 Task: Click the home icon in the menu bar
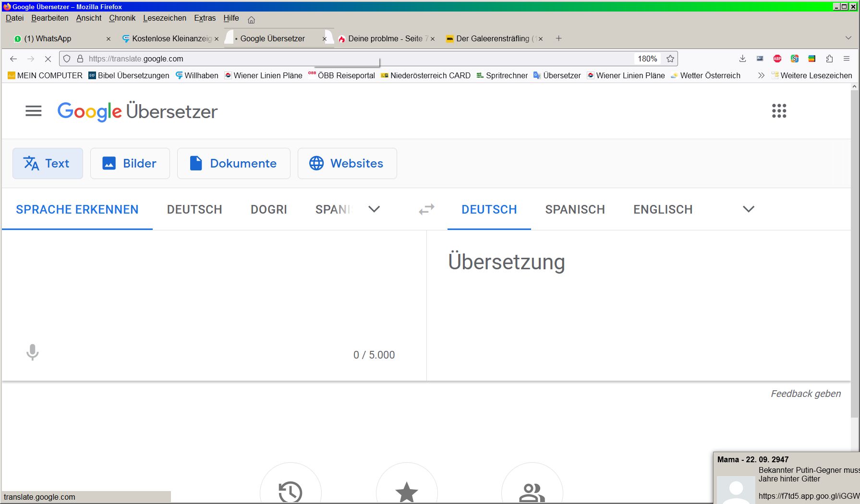[x=251, y=20]
